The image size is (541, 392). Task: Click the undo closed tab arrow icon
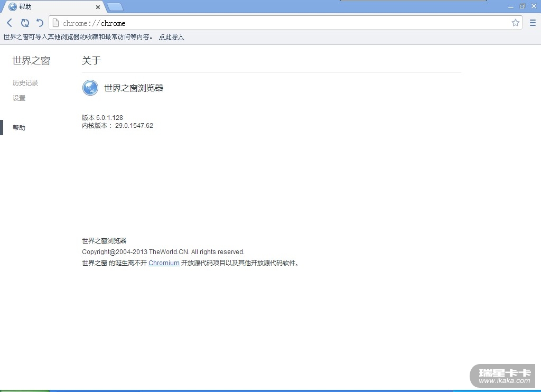point(40,23)
